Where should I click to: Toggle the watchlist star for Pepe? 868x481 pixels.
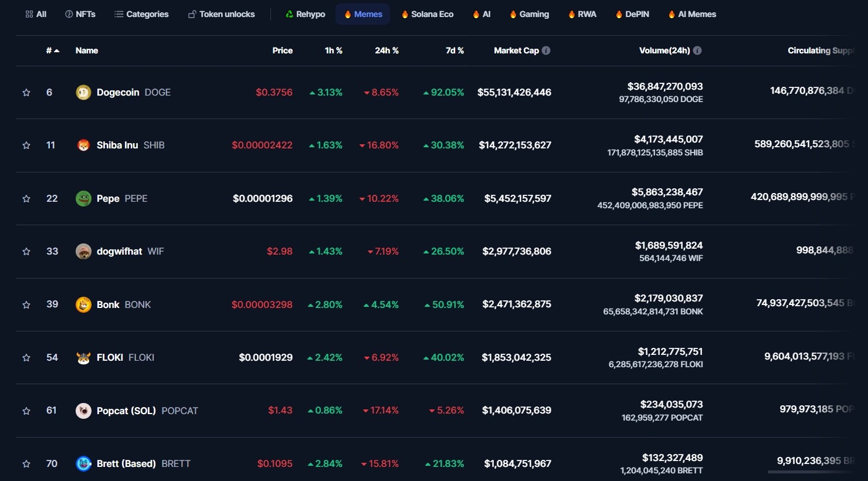pyautogui.click(x=26, y=199)
